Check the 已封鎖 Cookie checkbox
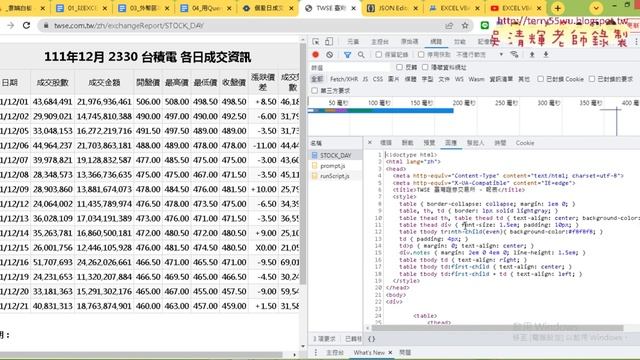The height and width of the screenshot is (360, 640). pos(540,79)
